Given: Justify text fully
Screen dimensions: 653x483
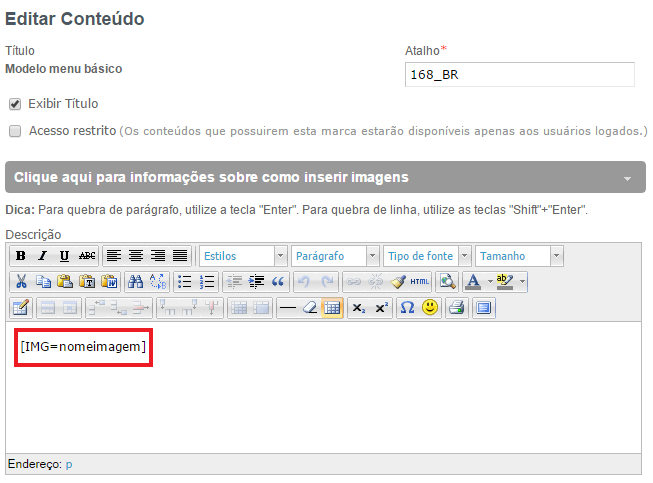Looking at the screenshot, I should coord(180,256).
